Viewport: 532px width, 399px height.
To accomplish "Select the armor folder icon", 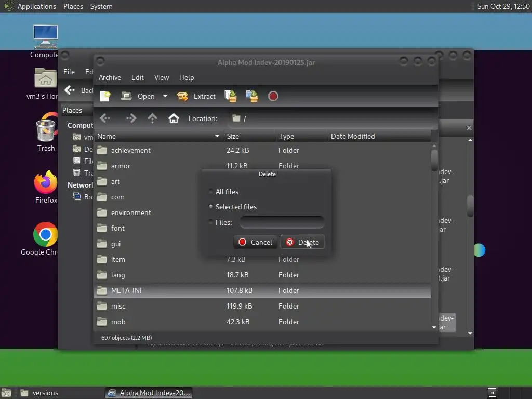I will tap(102, 166).
